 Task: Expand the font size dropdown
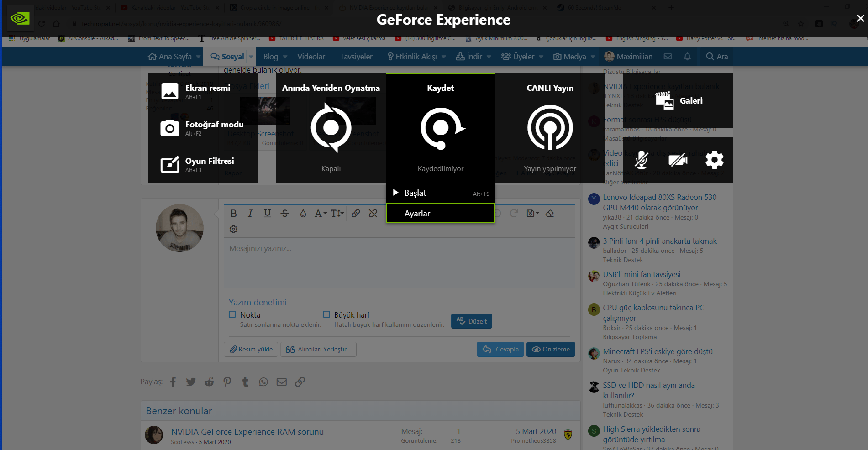tap(337, 213)
